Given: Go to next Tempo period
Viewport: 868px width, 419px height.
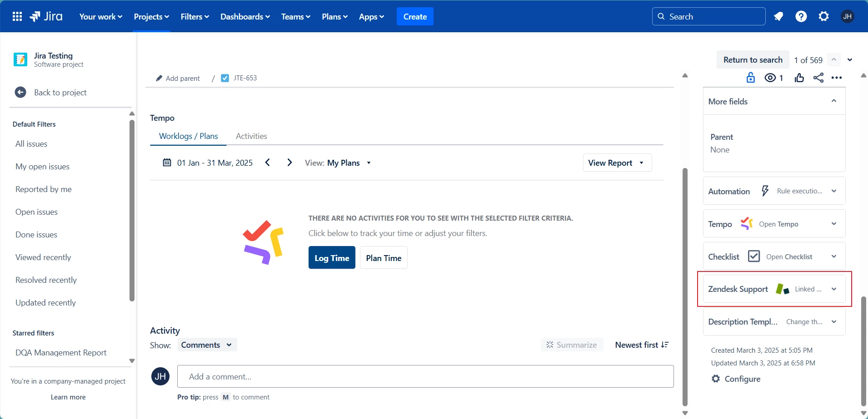Looking at the screenshot, I should click(x=289, y=163).
